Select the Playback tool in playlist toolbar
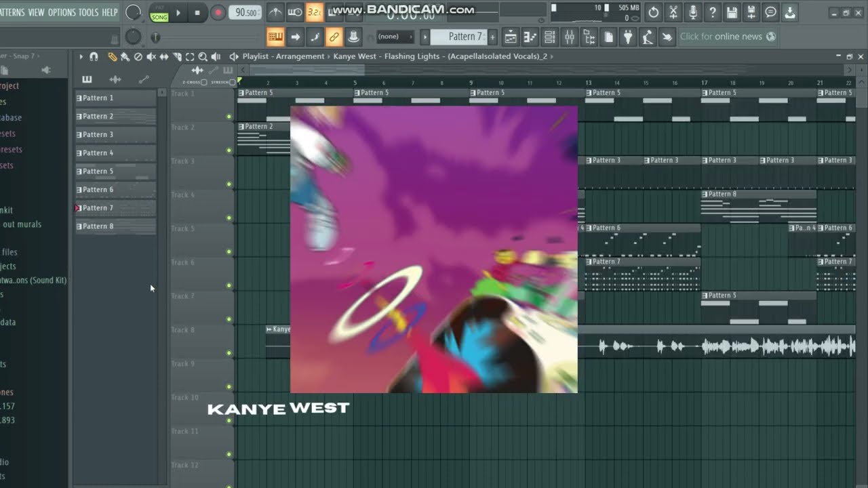This screenshot has width=868, height=488. [x=216, y=57]
